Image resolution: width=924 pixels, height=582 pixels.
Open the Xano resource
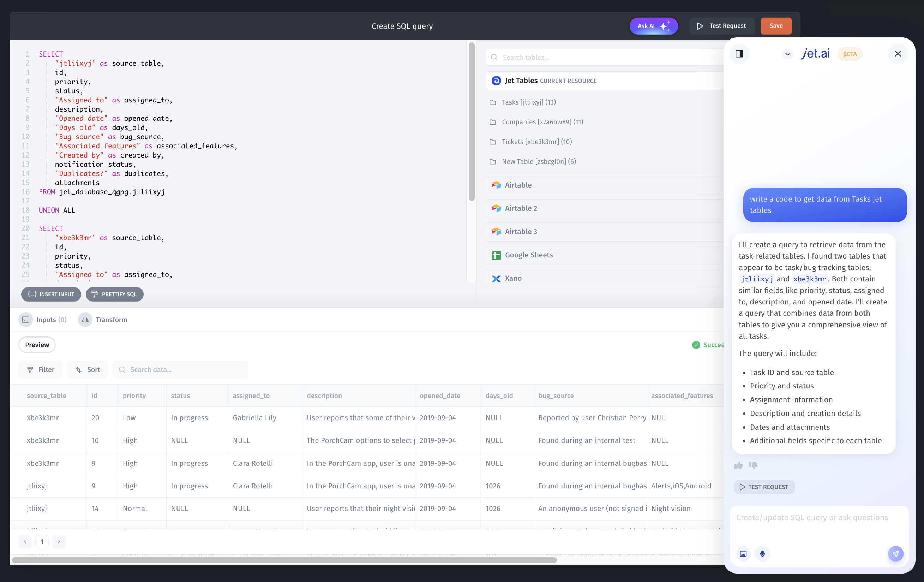[513, 278]
